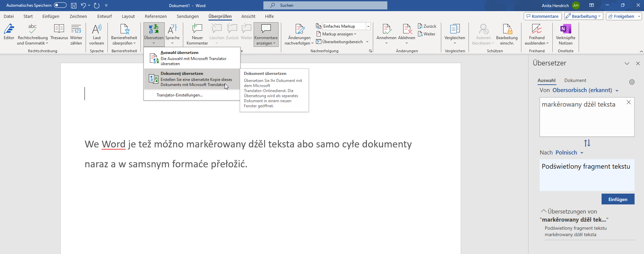Run Rechtschreibung und Grammatik check
Image resolution: width=644 pixels, height=254 pixels.
pos(33,34)
